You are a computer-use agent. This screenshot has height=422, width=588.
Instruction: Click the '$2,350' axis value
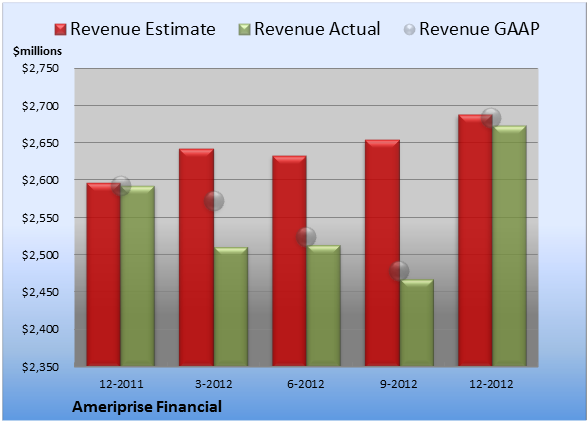pos(40,367)
